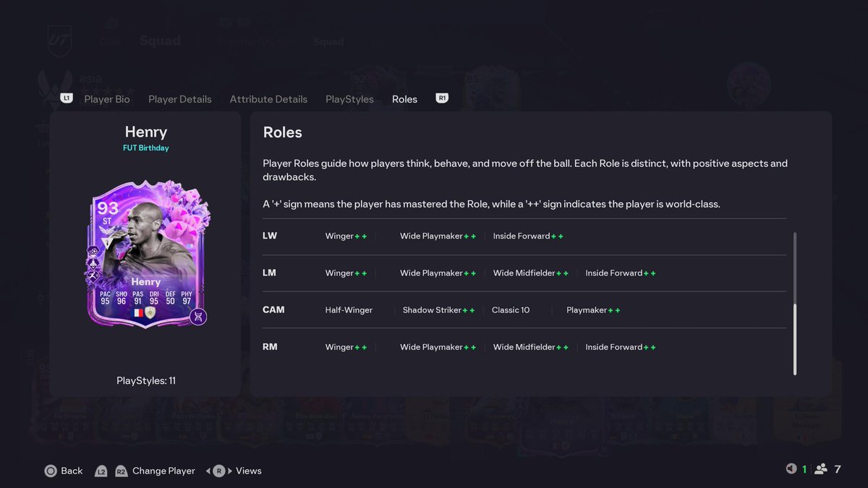Click Winger++ in the RM row
Viewport: 868px width, 488px height.
346,347
